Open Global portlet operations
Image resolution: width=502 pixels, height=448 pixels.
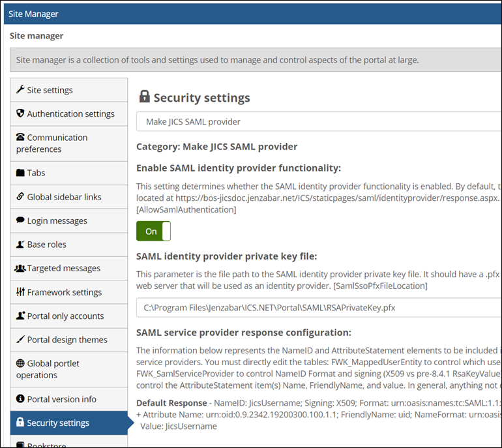(x=69, y=369)
